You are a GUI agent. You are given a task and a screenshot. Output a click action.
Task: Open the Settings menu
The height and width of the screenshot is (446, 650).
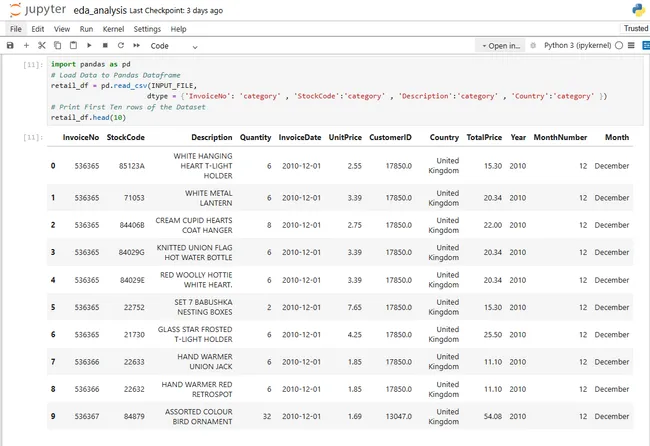(147, 29)
